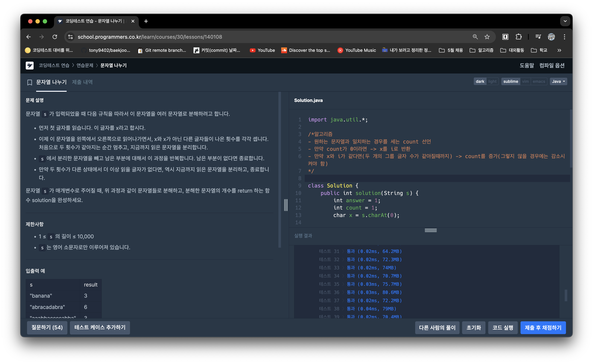Open tony9402/baekjoo... bookmark
The width and height of the screenshot is (593, 364).
pos(106,50)
